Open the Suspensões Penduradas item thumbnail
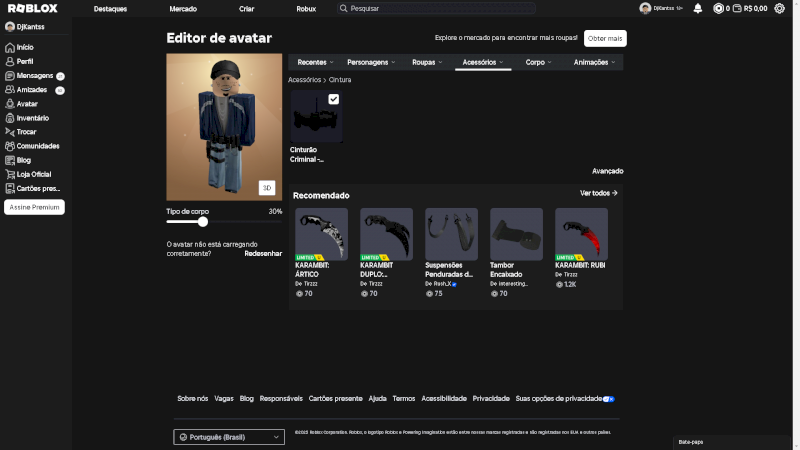This screenshot has height=450, width=800. [452, 234]
